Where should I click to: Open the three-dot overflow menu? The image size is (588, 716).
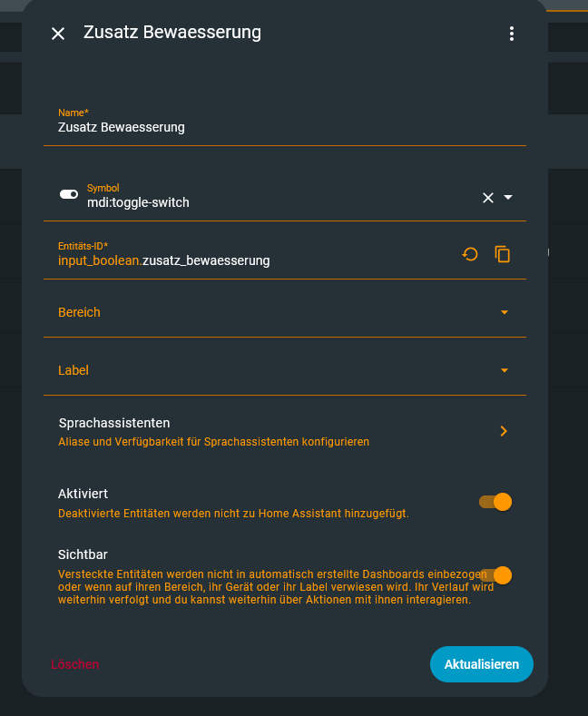[512, 34]
